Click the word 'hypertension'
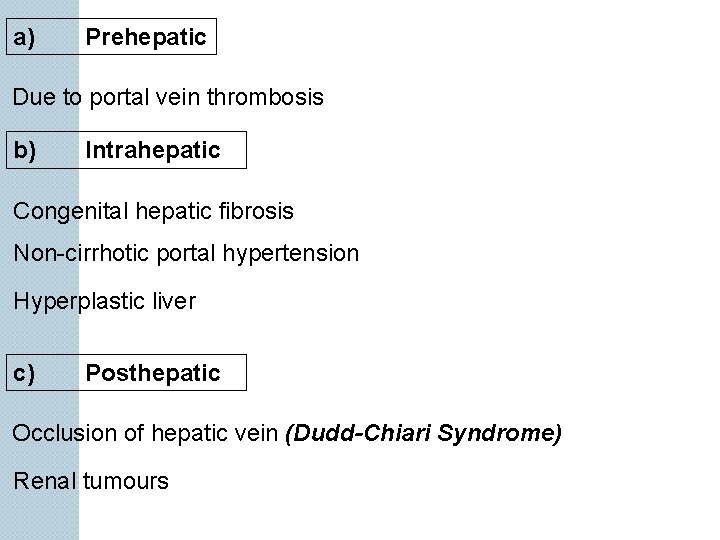The image size is (720, 540). [291, 254]
